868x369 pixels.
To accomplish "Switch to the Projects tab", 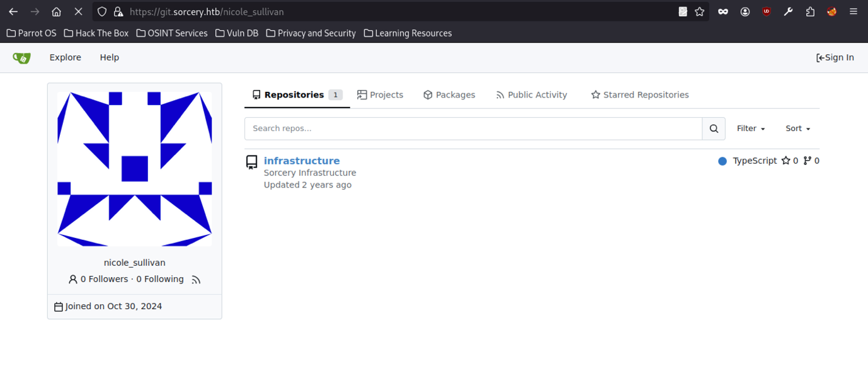I will [380, 95].
